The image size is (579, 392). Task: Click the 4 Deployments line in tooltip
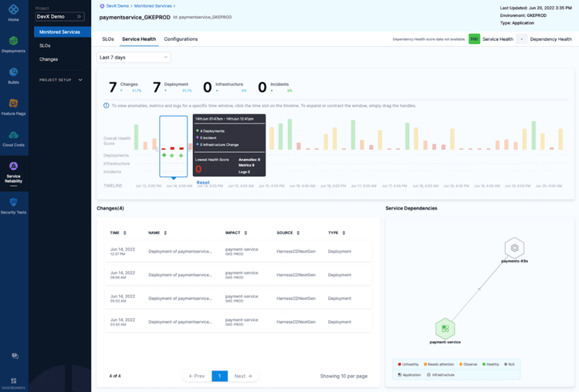[x=210, y=131]
